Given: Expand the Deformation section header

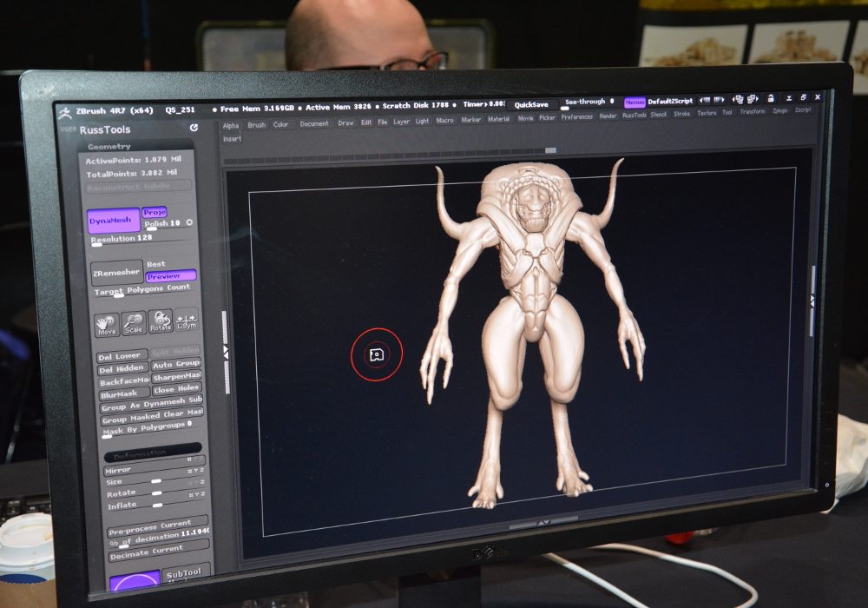Looking at the screenshot, I should (153, 452).
